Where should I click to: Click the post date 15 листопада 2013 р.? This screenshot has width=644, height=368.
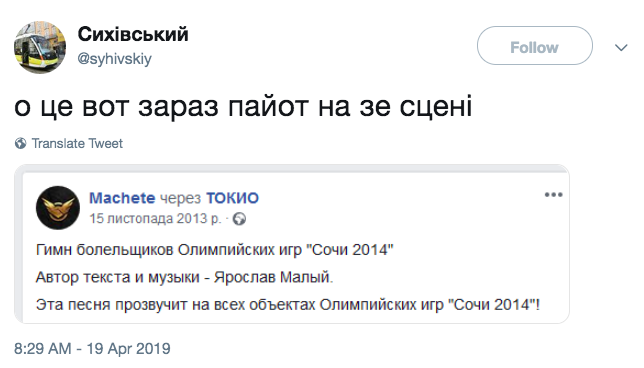(x=155, y=218)
